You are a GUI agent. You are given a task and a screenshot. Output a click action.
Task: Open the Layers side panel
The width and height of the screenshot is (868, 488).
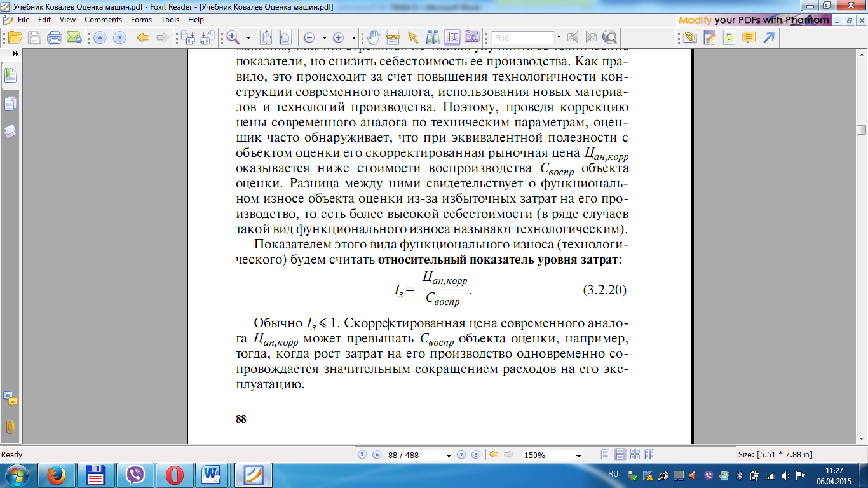pos(10,132)
